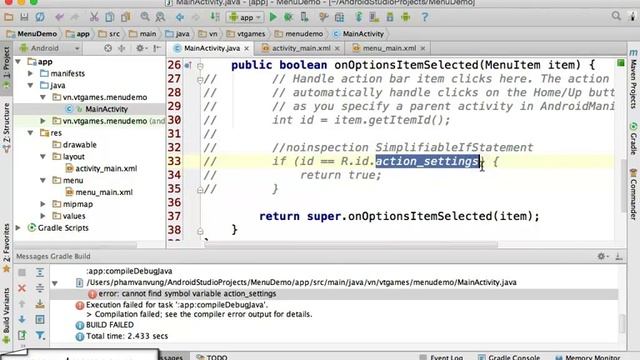Collapse the java folder
This screenshot has width=640, height=360.
31,85
